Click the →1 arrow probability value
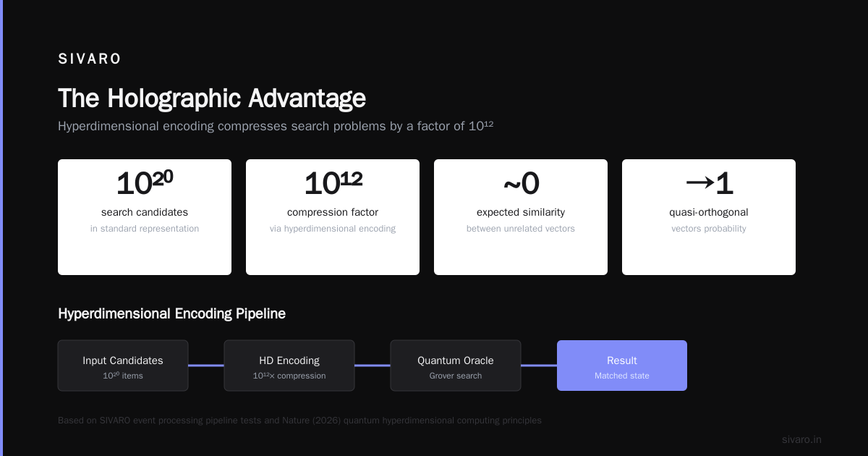The width and height of the screenshot is (868, 456). pos(709,184)
